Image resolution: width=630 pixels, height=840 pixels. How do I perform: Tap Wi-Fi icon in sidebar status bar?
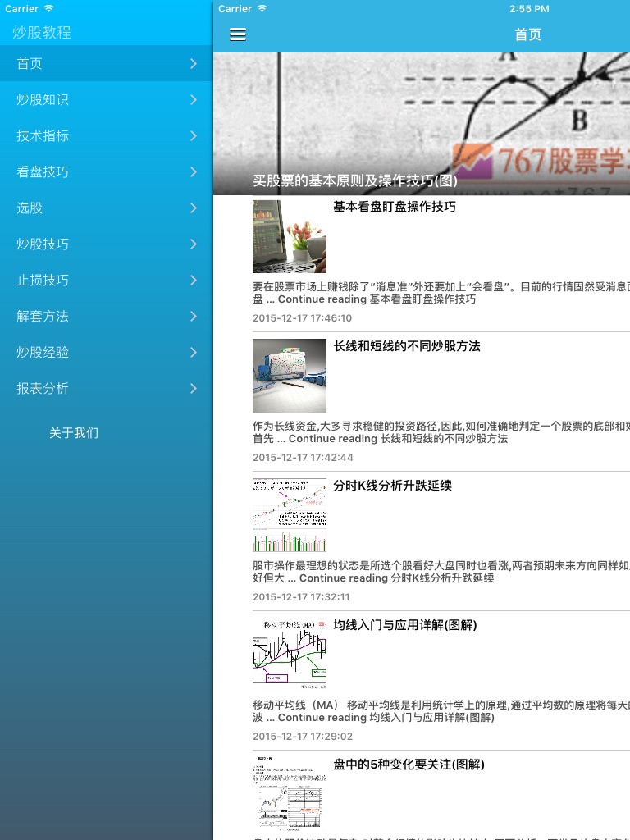[48, 8]
